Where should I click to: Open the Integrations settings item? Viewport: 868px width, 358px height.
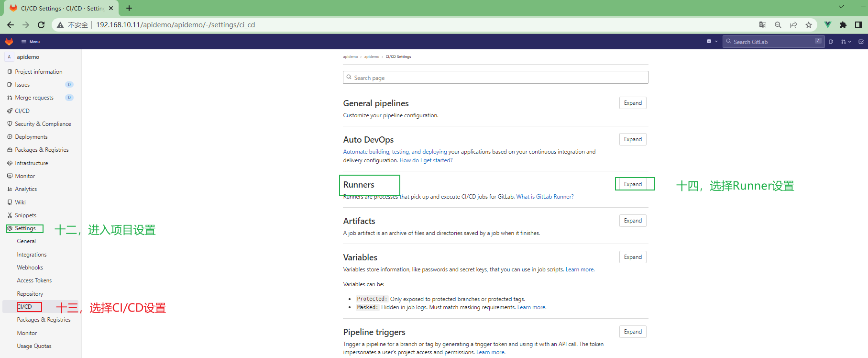[x=32, y=255]
